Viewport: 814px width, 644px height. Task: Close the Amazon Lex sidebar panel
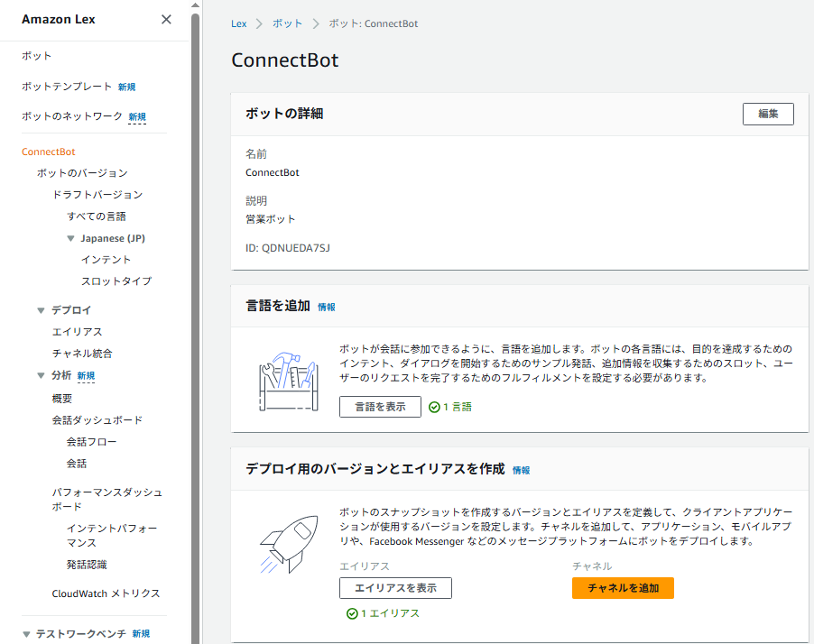[166, 20]
